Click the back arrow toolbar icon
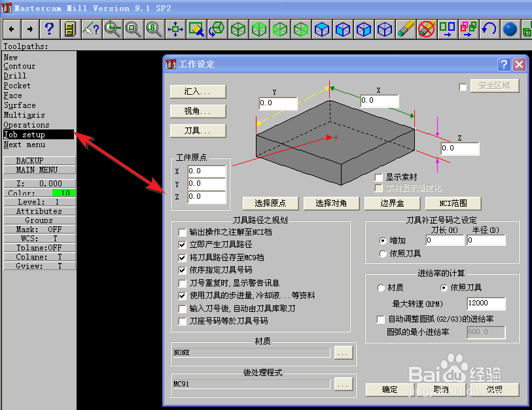Screen dimensions: 532x410 pos(12,29)
